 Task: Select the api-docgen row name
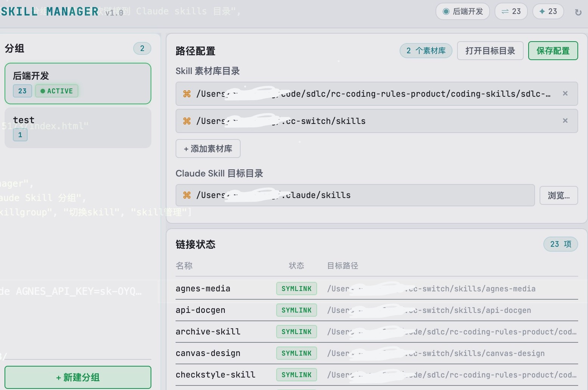click(x=201, y=310)
